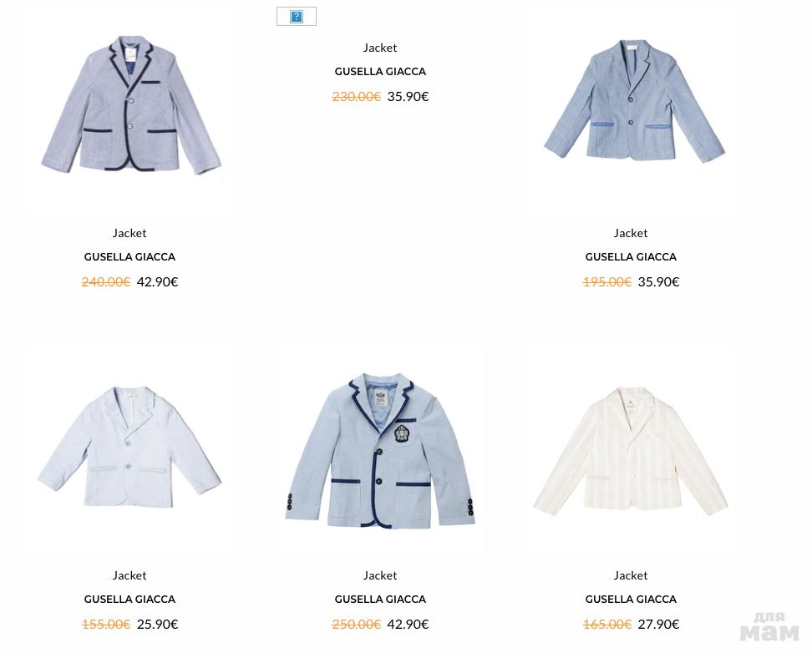Open Gusella Giacca link with 195.00€ original price
812x653 pixels.
tap(631, 257)
